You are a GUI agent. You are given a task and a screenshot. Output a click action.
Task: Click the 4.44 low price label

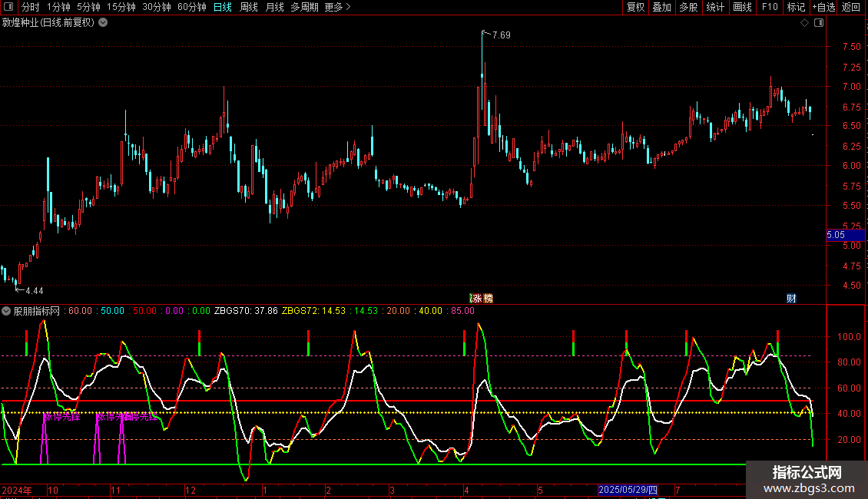[34, 290]
